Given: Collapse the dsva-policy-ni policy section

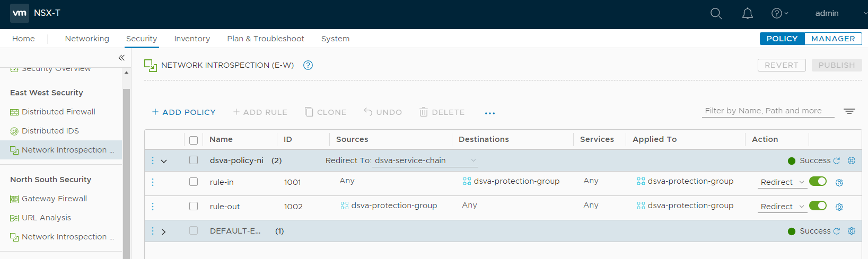Looking at the screenshot, I should (164, 161).
